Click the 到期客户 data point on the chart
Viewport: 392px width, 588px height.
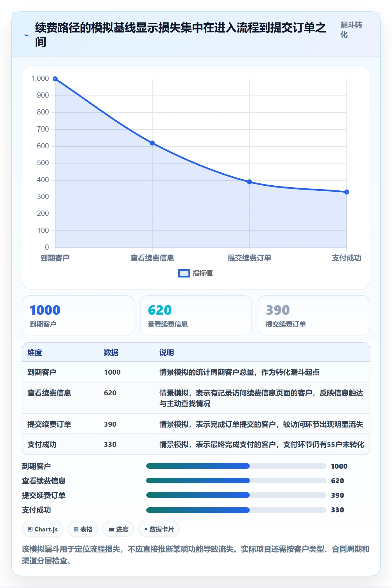tap(55, 79)
